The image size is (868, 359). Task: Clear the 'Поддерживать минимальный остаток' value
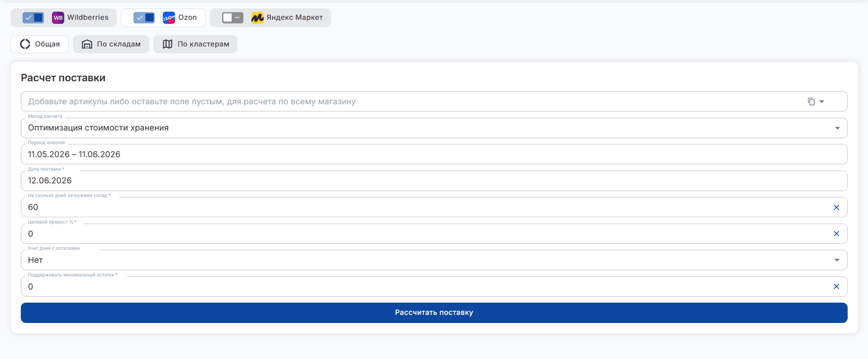[836, 287]
